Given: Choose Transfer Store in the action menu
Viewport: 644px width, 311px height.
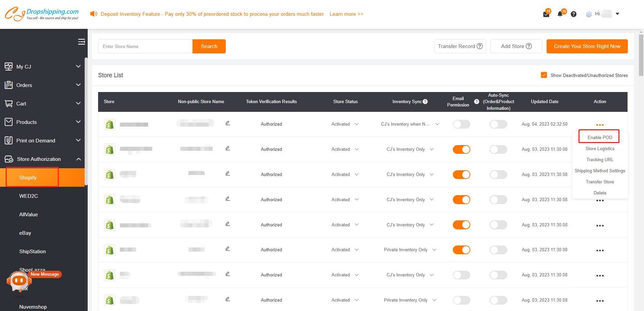Looking at the screenshot, I should click(600, 182).
